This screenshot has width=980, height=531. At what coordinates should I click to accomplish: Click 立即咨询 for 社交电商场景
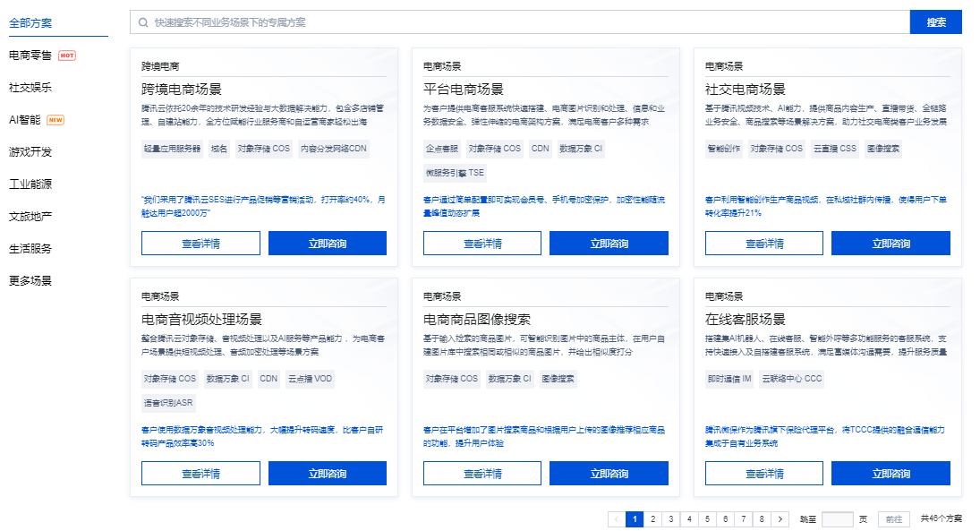click(x=891, y=242)
